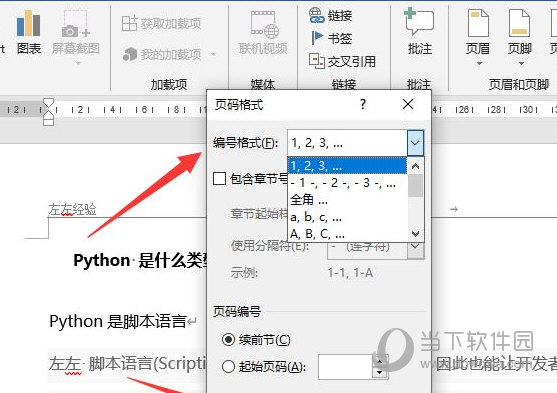The width and height of the screenshot is (557, 393).
Task: Expand the Footer dropdown arrow
Action: click(521, 64)
